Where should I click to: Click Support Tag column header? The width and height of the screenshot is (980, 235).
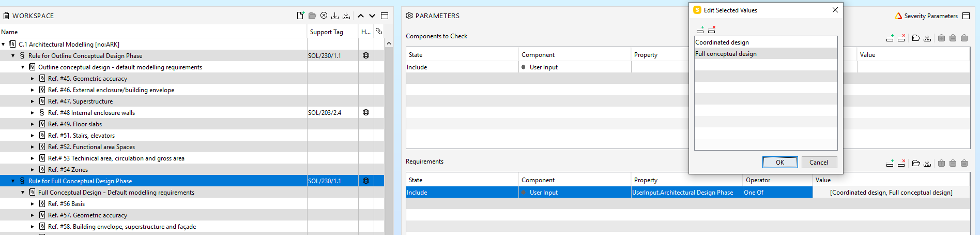click(x=332, y=32)
